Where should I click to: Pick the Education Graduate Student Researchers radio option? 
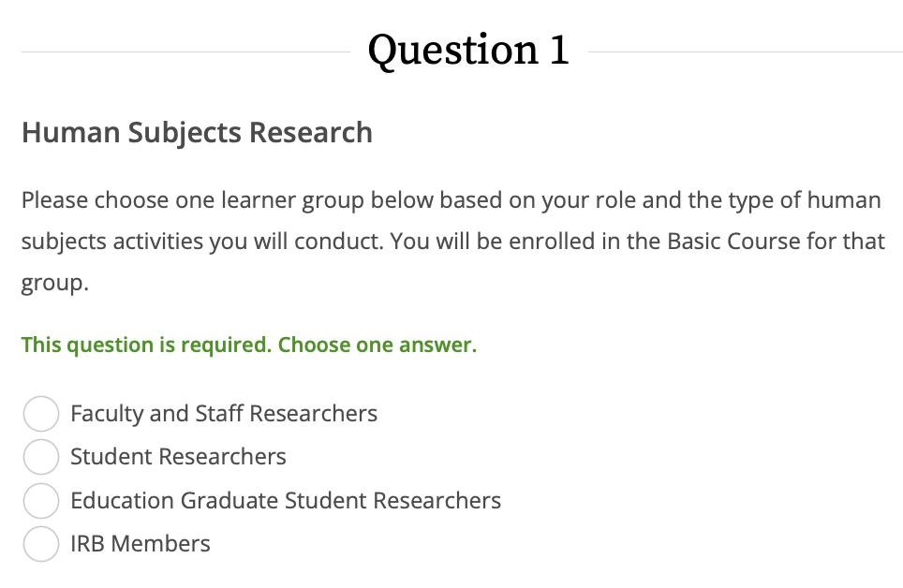pyautogui.click(x=41, y=501)
